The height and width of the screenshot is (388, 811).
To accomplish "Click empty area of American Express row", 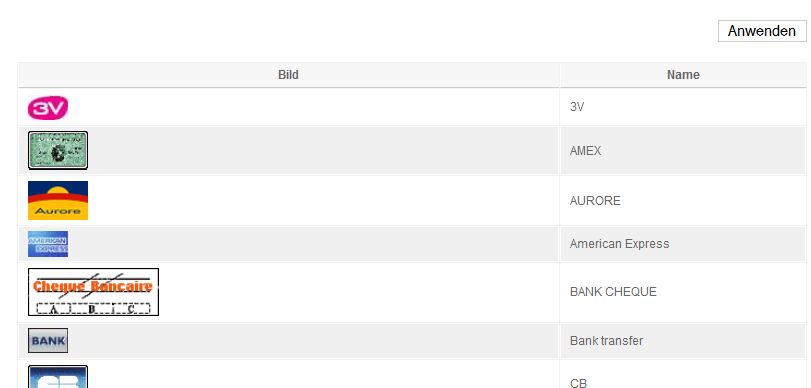I will [310, 244].
